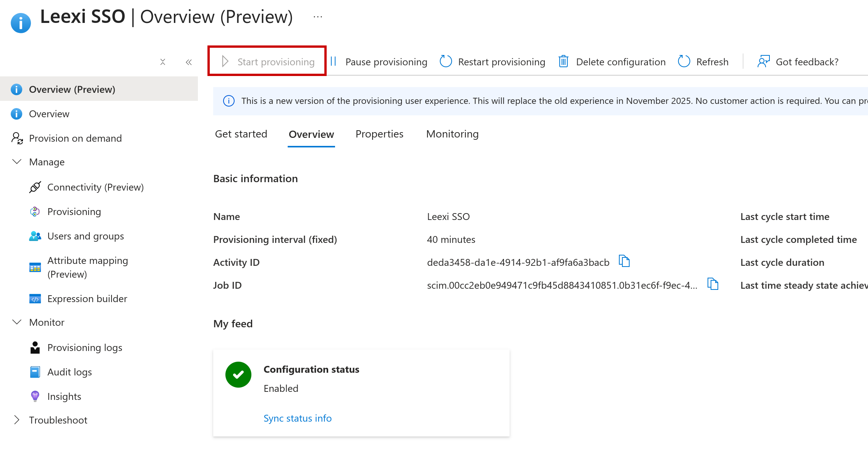Click the info icon beside sidebar Overview
Viewport: 868px width, 456px height.
click(16, 114)
